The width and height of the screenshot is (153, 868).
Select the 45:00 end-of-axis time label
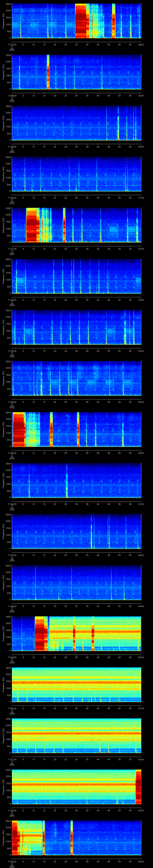point(141,402)
